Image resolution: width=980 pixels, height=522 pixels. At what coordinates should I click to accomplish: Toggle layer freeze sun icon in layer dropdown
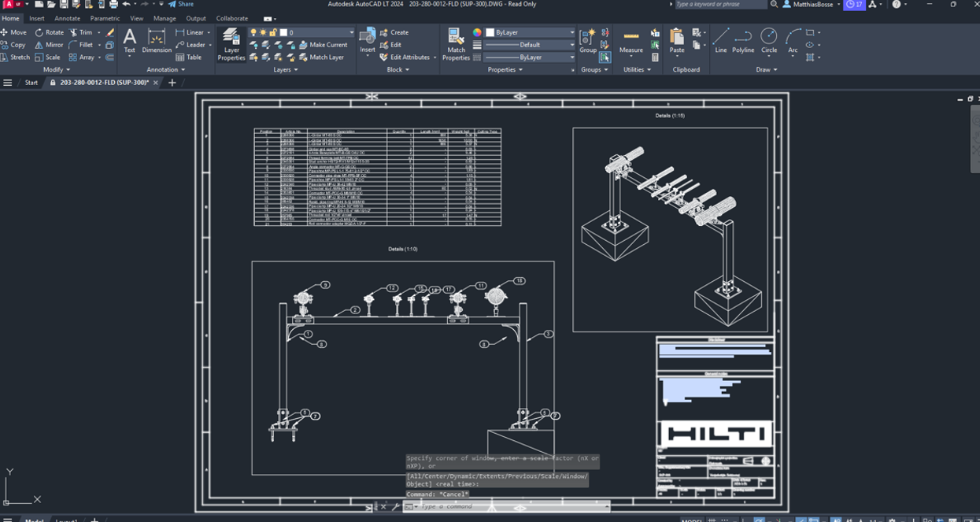pyautogui.click(x=263, y=32)
